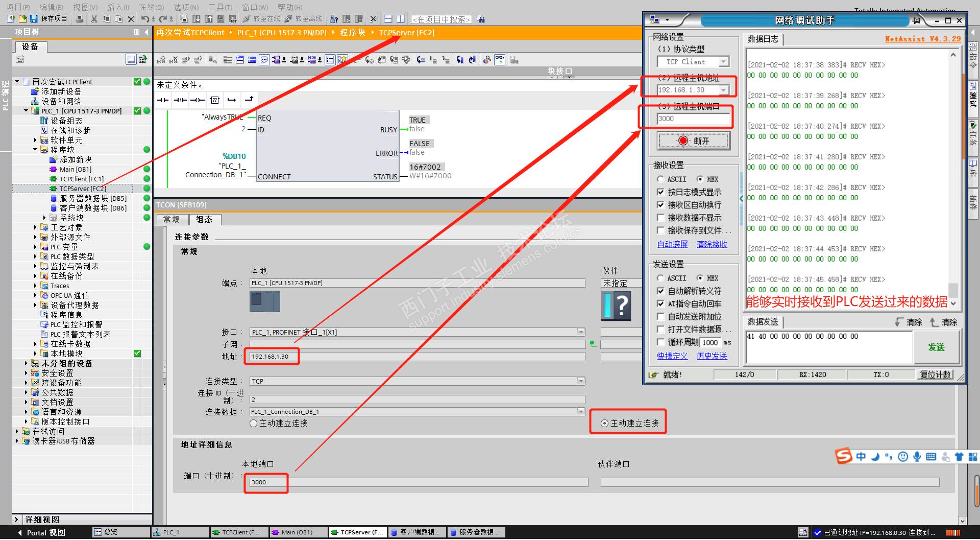980x540 pixels.
Task: Click the search-in-project binoculars icon
Action: pos(481,19)
